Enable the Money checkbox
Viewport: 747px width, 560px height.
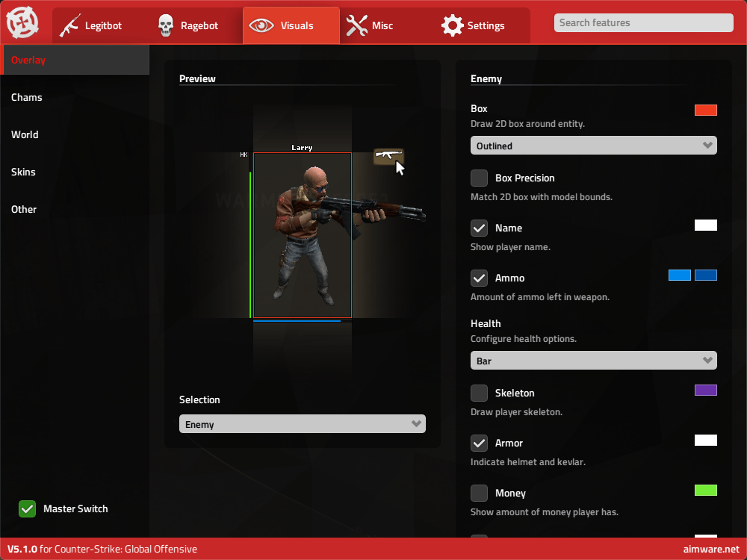(480, 493)
